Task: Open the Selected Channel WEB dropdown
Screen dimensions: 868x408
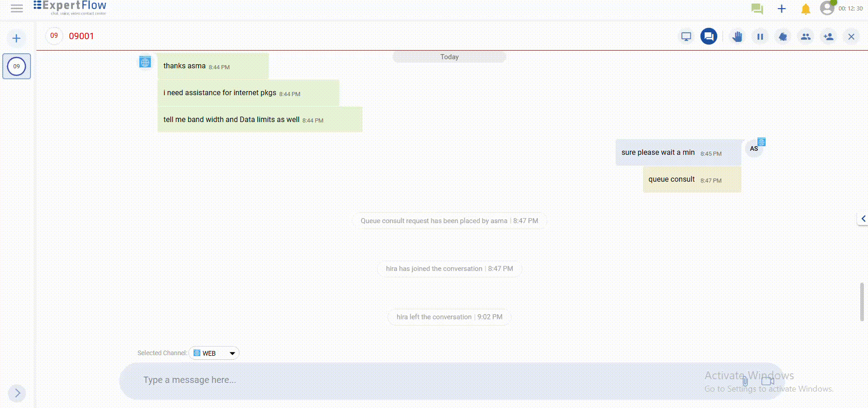Action: pyautogui.click(x=214, y=353)
